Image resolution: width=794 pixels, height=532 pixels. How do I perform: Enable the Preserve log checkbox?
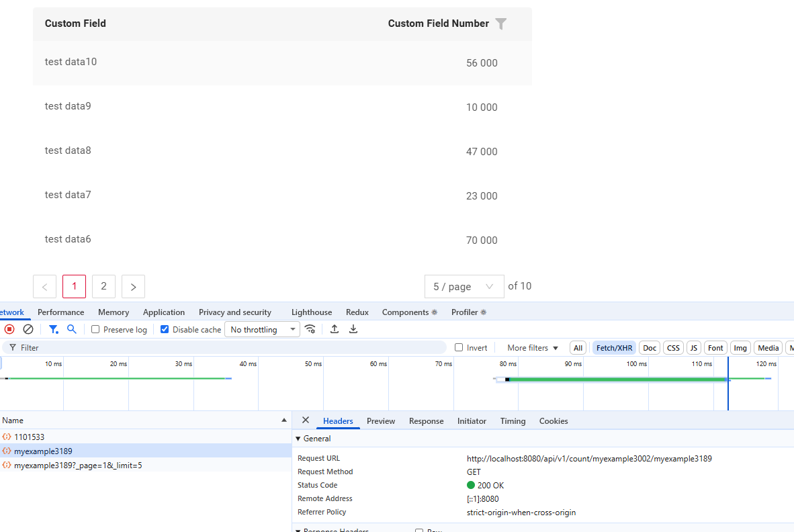[x=95, y=330]
